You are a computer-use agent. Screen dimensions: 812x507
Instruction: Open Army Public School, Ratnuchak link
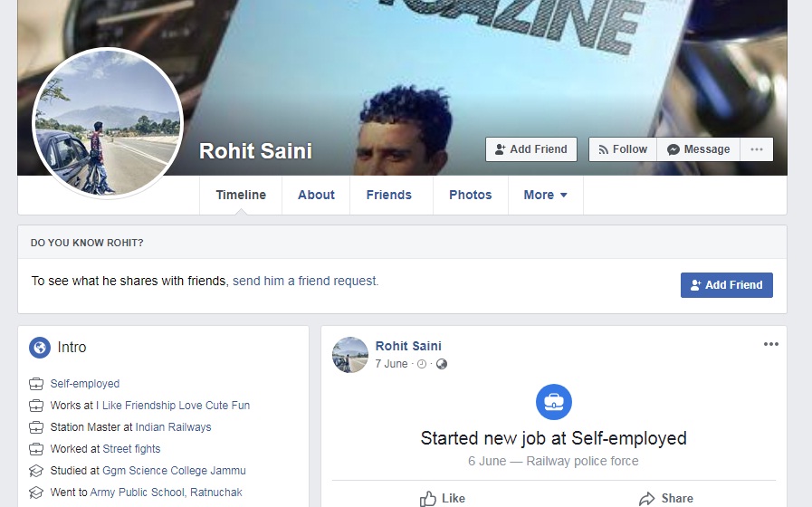click(167, 493)
